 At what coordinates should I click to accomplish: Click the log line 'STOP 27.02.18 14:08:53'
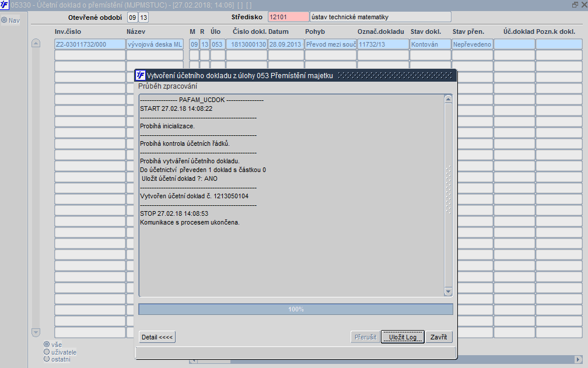click(x=174, y=213)
